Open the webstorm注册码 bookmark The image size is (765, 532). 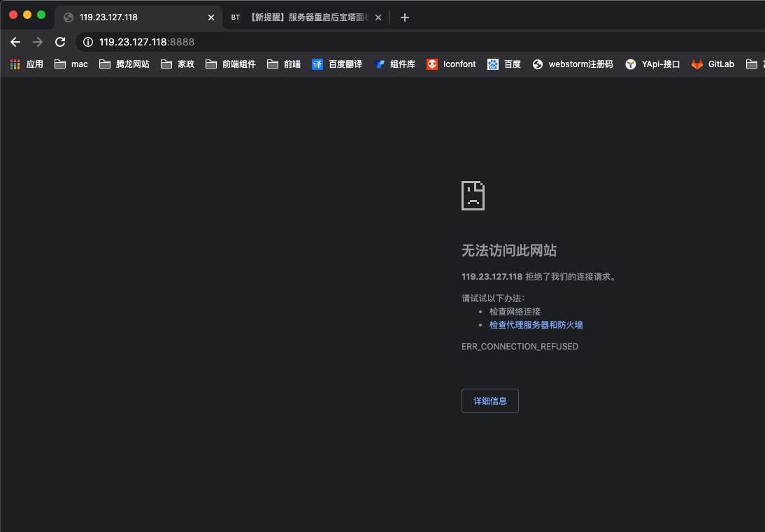point(573,64)
